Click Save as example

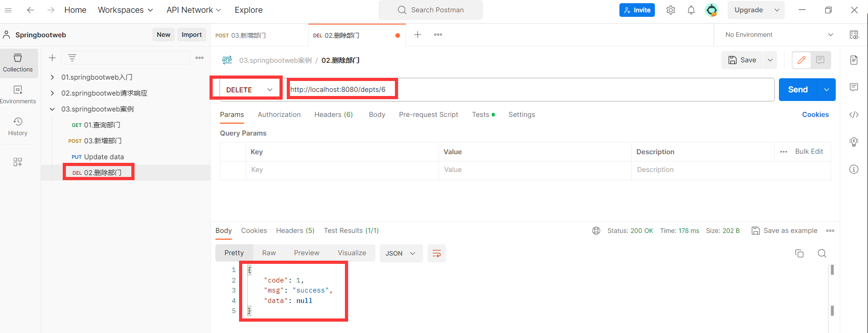[x=784, y=231]
